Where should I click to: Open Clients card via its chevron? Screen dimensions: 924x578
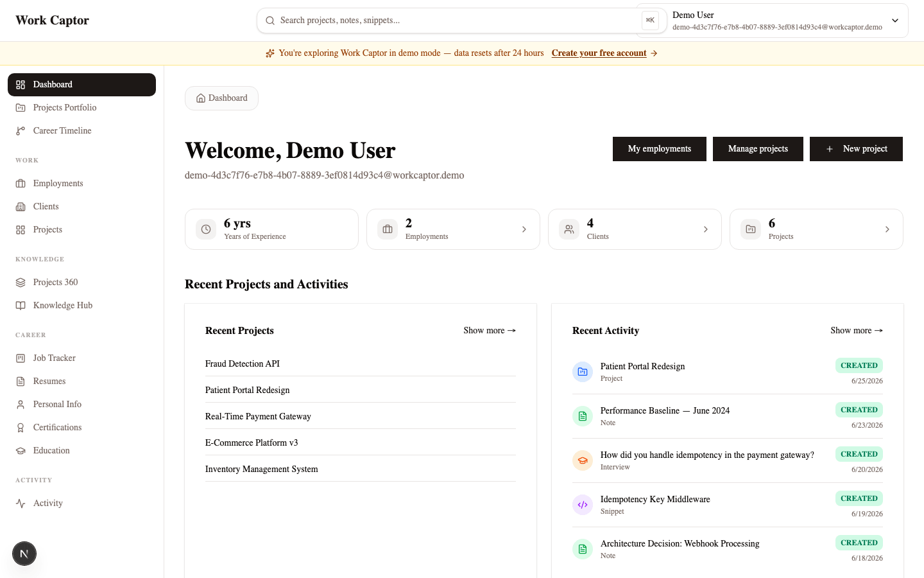706,229
